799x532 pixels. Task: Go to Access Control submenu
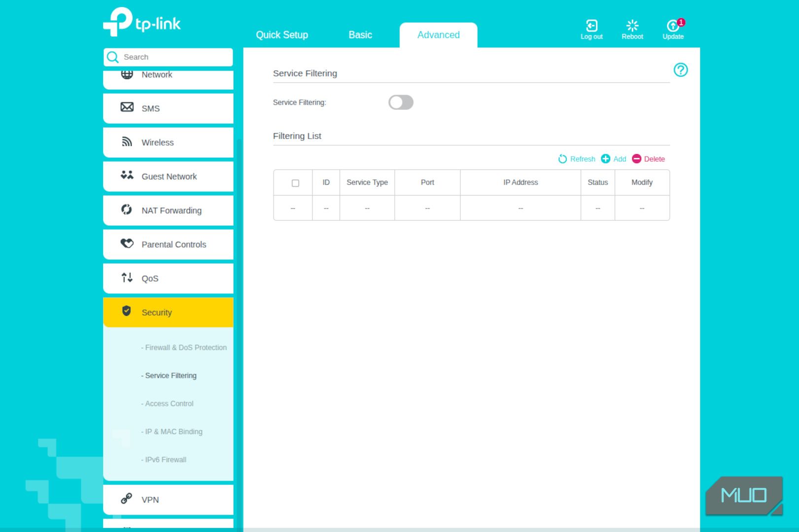click(x=167, y=403)
